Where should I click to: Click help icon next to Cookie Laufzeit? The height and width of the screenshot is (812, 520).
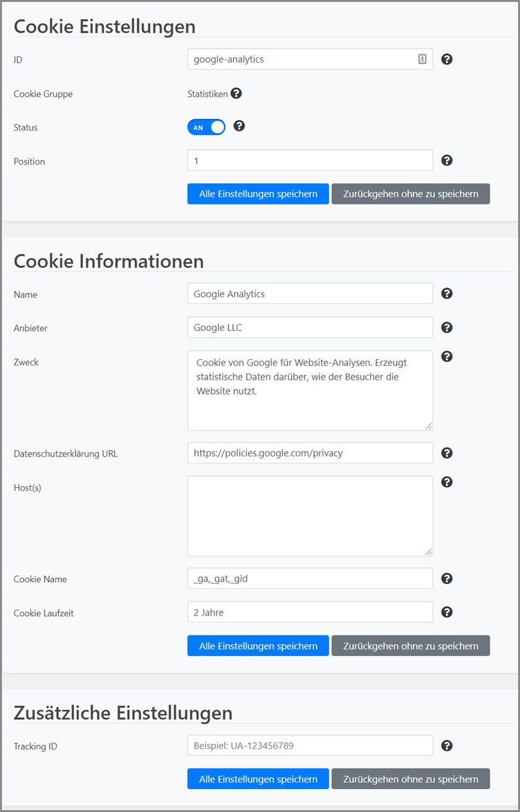[x=446, y=612]
